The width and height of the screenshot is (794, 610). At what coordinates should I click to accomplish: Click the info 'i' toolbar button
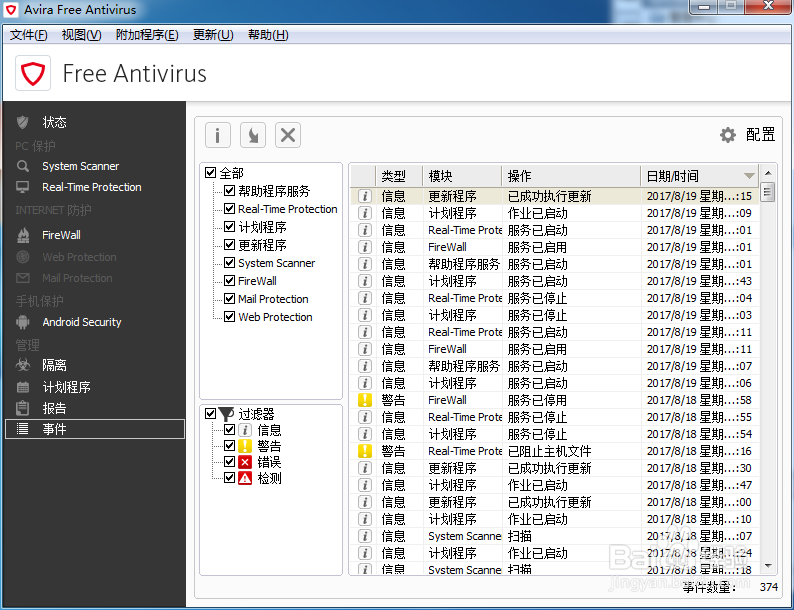click(218, 135)
